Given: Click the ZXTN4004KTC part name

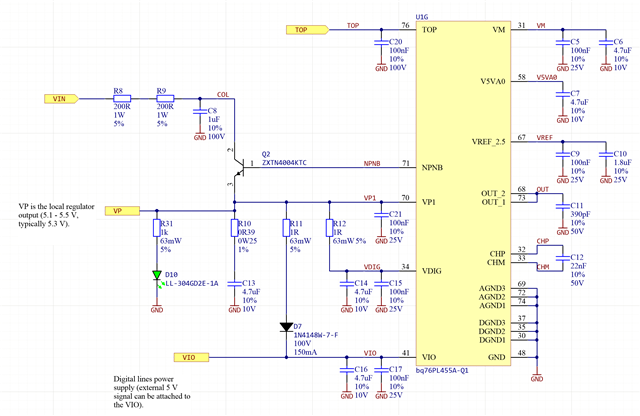Looking at the screenshot, I should [x=284, y=163].
